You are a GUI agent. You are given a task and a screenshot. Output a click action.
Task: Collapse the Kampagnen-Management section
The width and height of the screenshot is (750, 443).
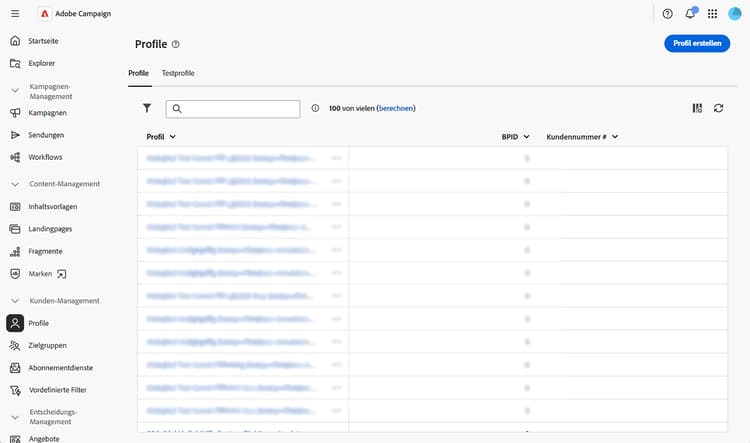pyautogui.click(x=15, y=90)
